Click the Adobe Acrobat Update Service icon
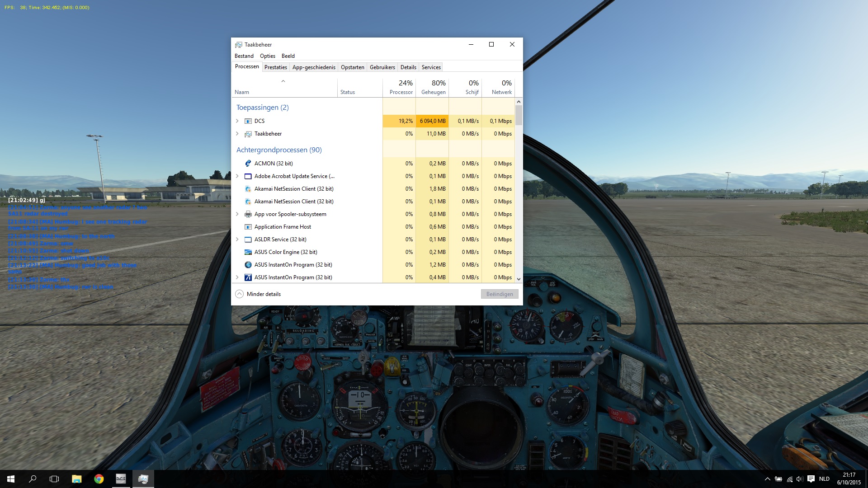Screen dimensions: 868x488 click(x=248, y=176)
